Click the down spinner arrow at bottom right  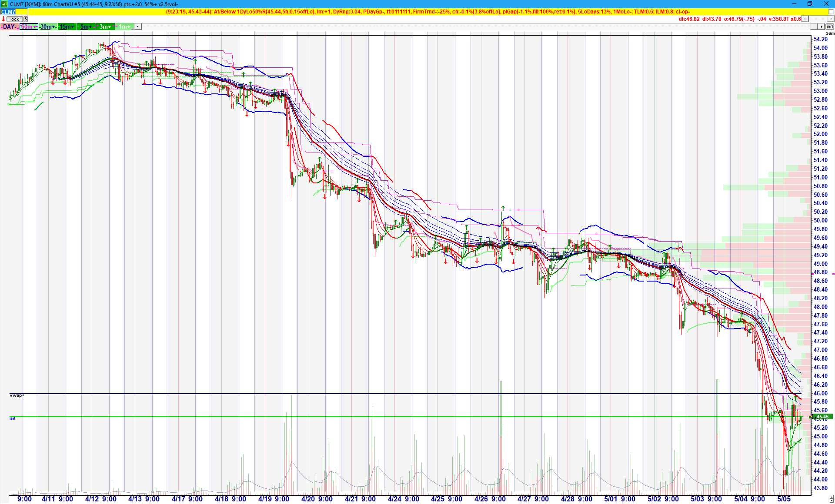click(x=832, y=501)
